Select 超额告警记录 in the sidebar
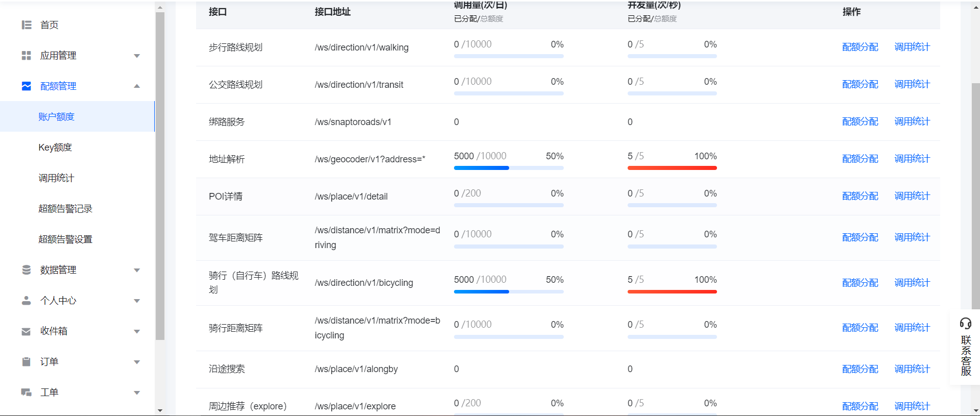The height and width of the screenshot is (416, 980). coord(65,209)
